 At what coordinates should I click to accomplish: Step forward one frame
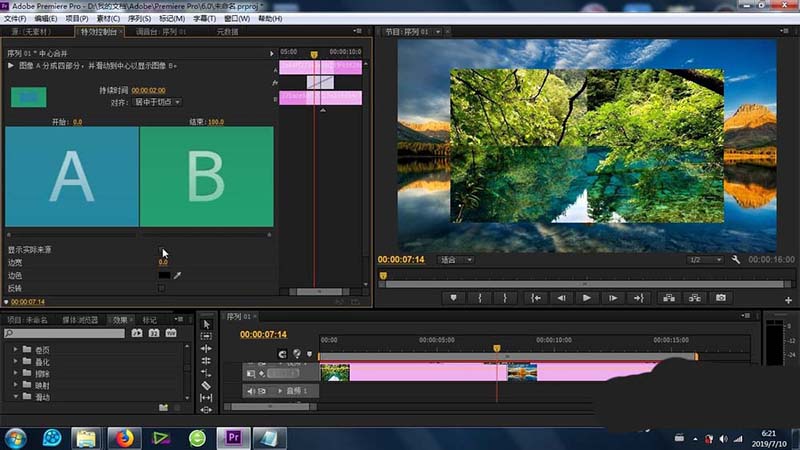[613, 298]
